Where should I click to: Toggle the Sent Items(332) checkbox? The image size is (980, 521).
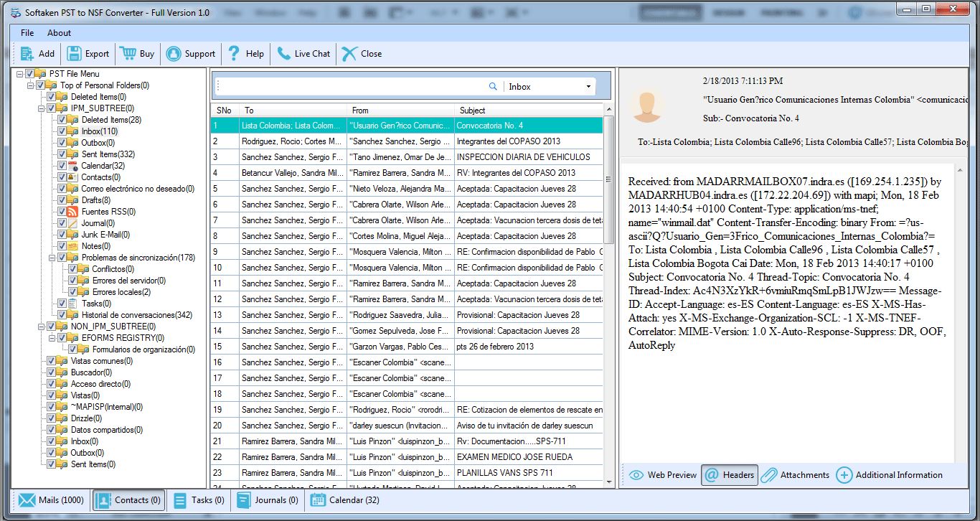pyautogui.click(x=62, y=154)
